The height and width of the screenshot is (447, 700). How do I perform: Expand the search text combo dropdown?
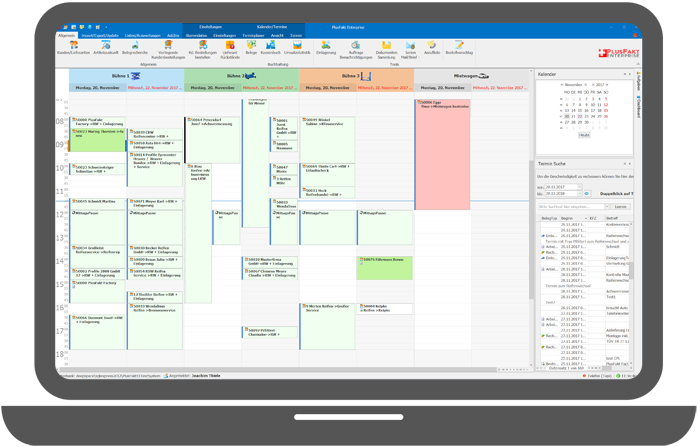point(607,207)
